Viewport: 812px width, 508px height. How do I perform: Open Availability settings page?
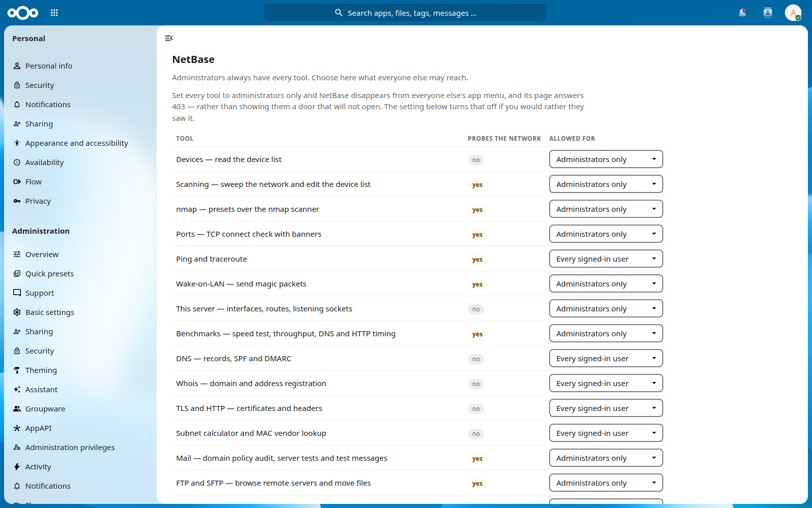coord(80,163)
